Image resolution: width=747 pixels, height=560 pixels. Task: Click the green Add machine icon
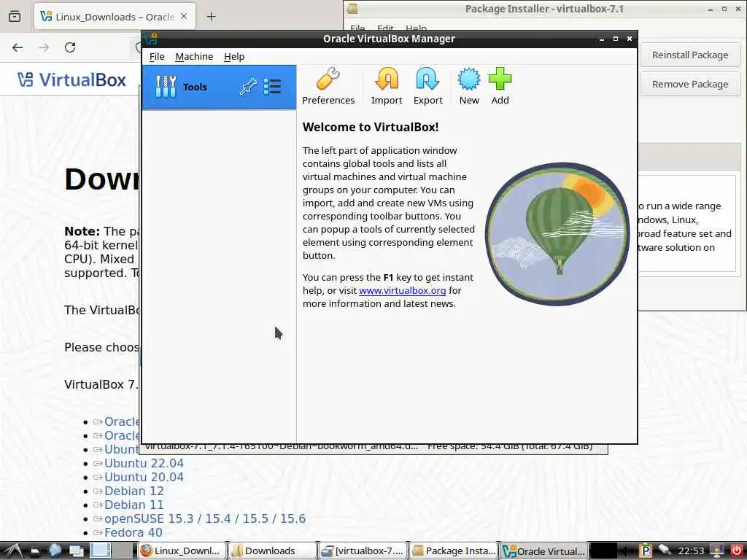(x=500, y=86)
